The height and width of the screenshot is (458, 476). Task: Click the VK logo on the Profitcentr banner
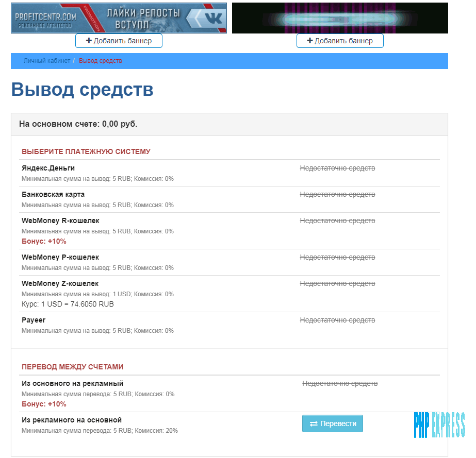point(213,18)
